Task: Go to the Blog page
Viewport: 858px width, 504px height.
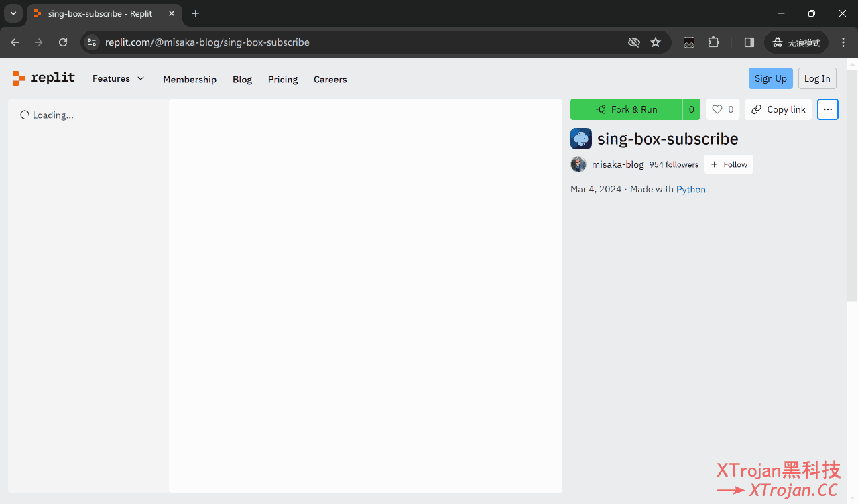Action: (x=242, y=79)
